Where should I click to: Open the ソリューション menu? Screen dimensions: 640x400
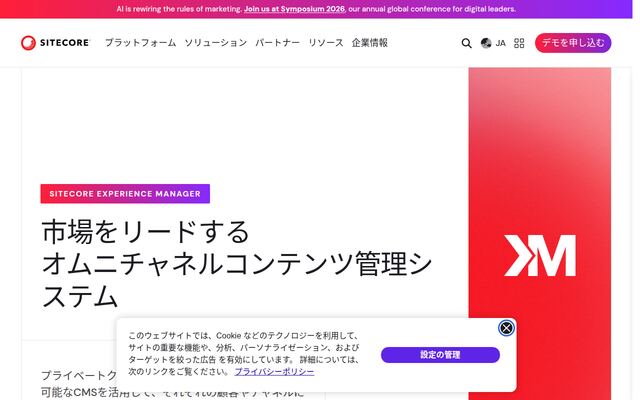[x=216, y=42]
